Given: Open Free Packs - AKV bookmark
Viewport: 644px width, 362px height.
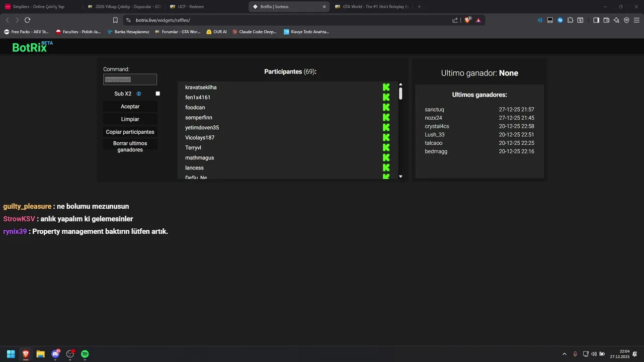Looking at the screenshot, I should [27, 32].
